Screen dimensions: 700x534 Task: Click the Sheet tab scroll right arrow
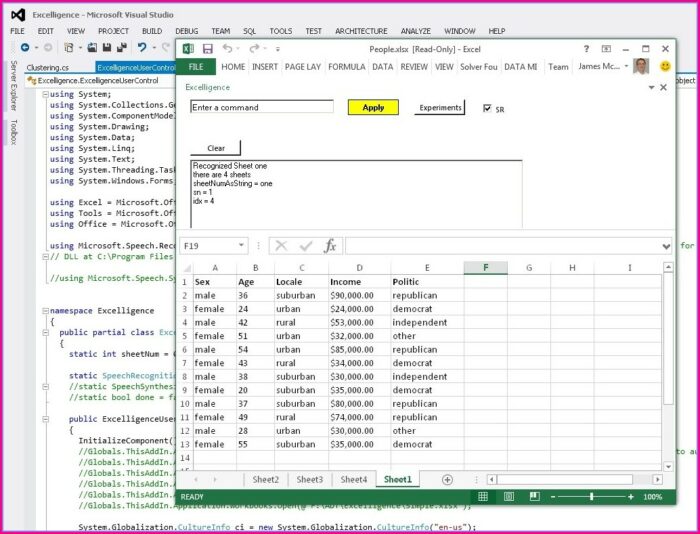click(215, 480)
